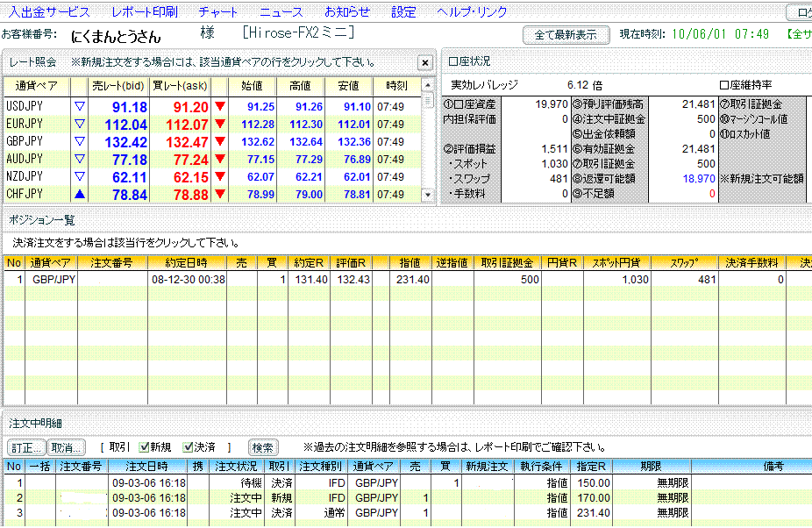The height and width of the screenshot is (528, 812).
Task: Open the お知らせ menu
Action: pos(347,12)
